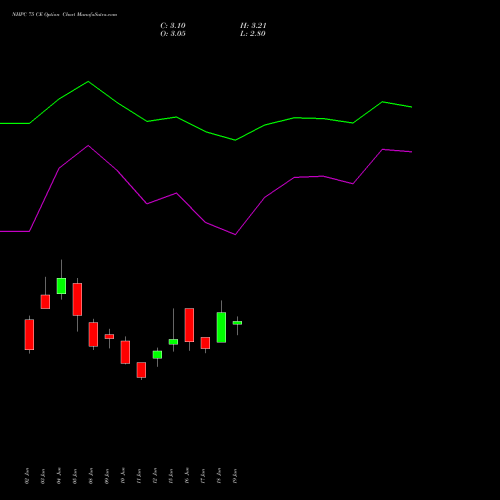Viewport: 500px width, 500px height.
Task: Click the tall green candle for 18 Jun
Action: (221, 327)
